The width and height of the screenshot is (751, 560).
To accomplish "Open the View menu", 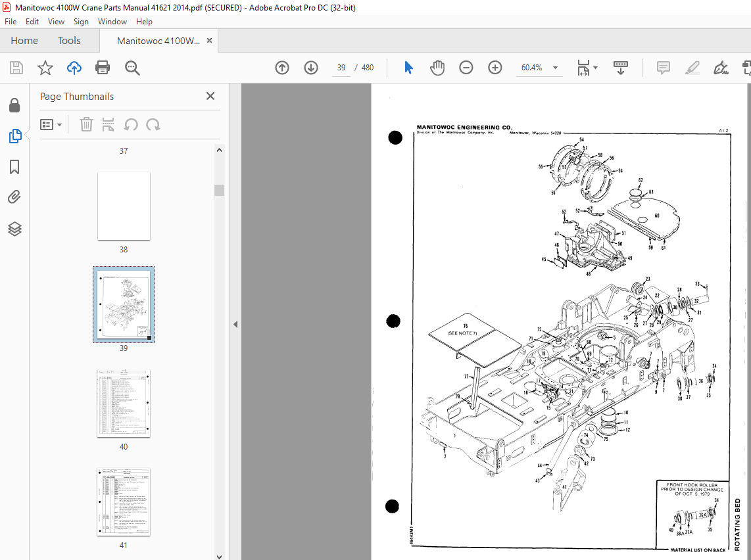I will [x=56, y=21].
